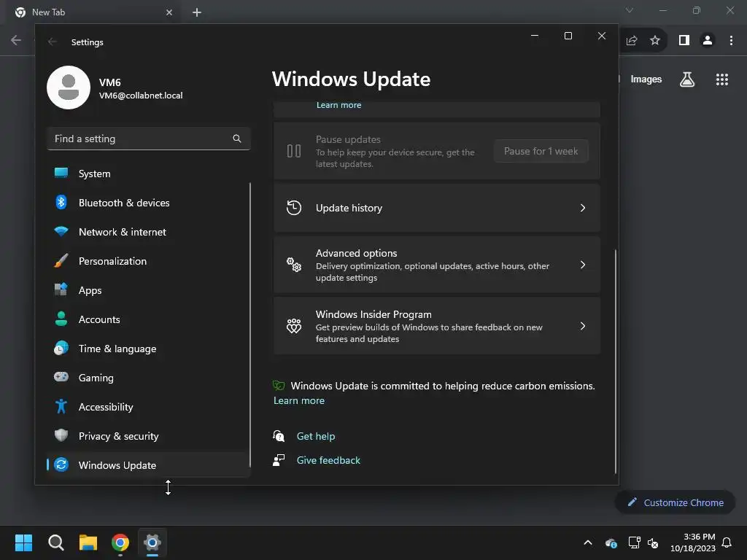Open Apps settings category
Screen dimensions: 747x560
pos(148,290)
